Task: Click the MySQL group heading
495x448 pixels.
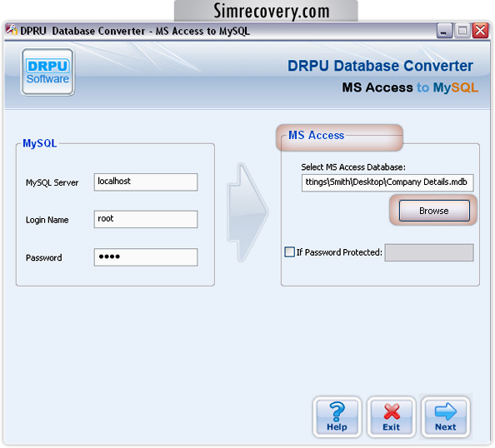Action: [40, 143]
